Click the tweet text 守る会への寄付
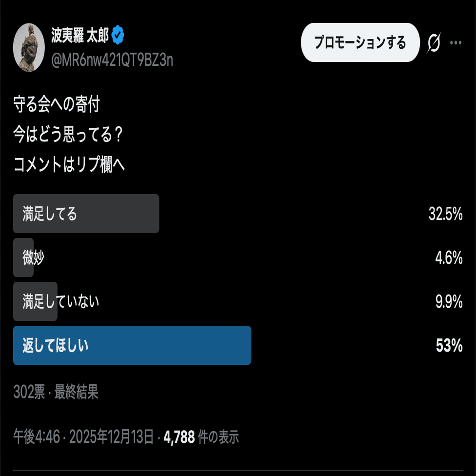The width and height of the screenshot is (476, 476). point(57,105)
